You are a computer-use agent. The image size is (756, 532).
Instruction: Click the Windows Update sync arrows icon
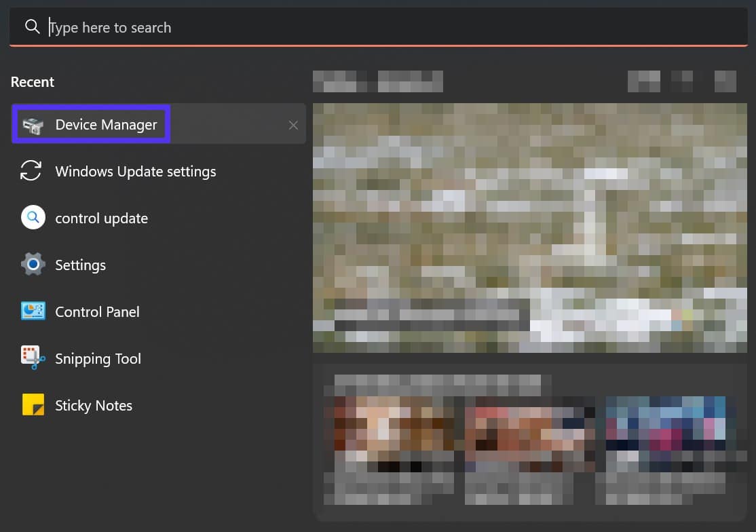click(33, 172)
